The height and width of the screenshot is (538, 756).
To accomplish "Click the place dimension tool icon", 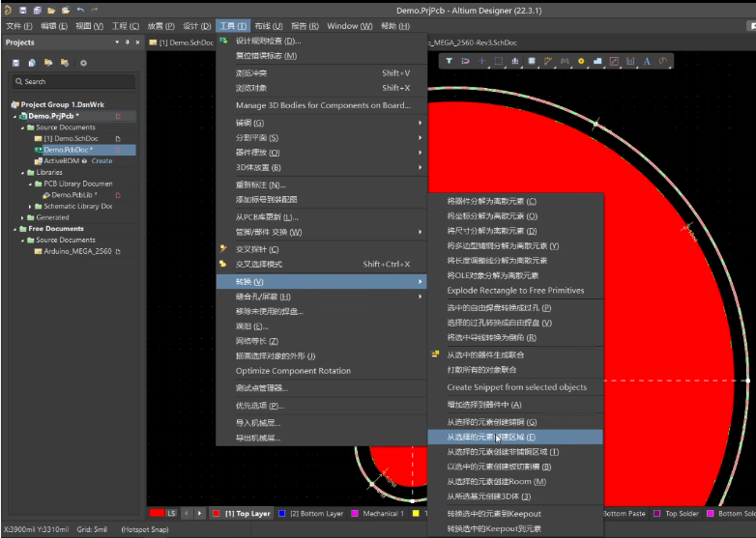I will tap(630, 61).
